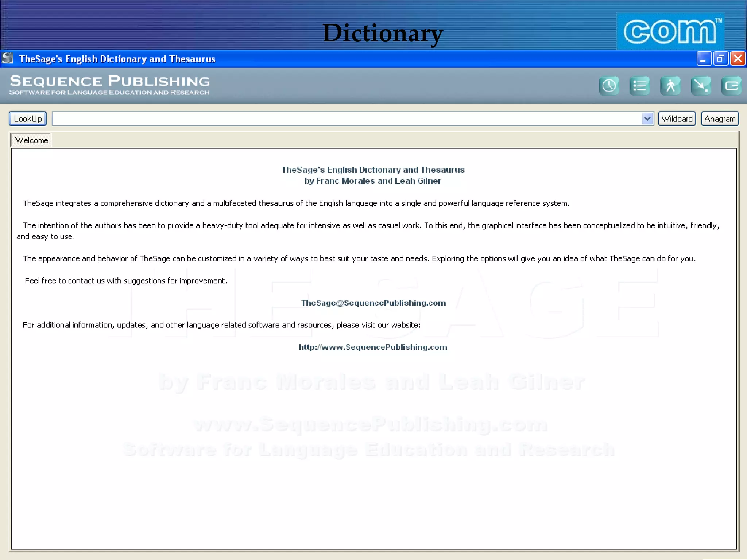Expand the search box dropdown arrow
Screen dimensions: 747x560
point(647,118)
